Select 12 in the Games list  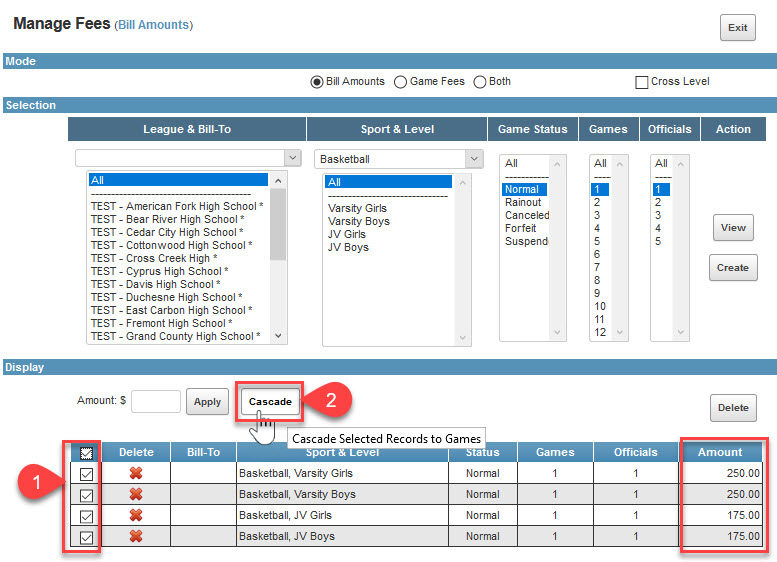pyautogui.click(x=600, y=332)
